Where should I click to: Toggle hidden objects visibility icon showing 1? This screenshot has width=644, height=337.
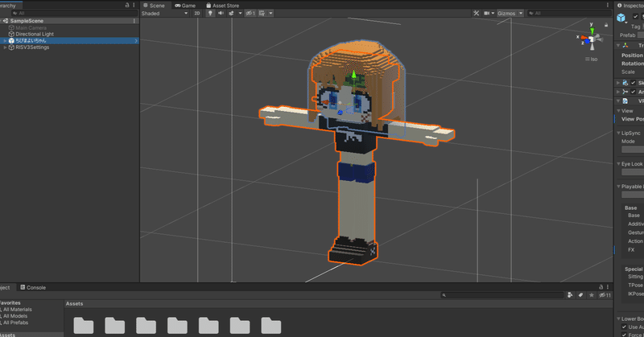tap(250, 13)
